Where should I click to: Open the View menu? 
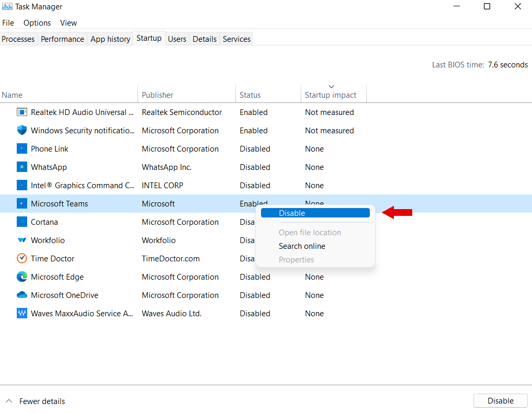pyautogui.click(x=69, y=22)
